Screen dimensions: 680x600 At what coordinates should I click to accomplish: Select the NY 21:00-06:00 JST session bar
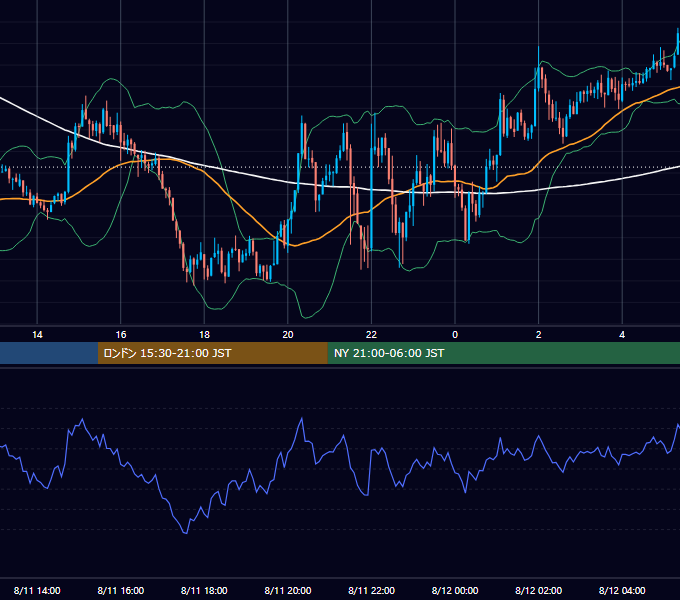503,353
